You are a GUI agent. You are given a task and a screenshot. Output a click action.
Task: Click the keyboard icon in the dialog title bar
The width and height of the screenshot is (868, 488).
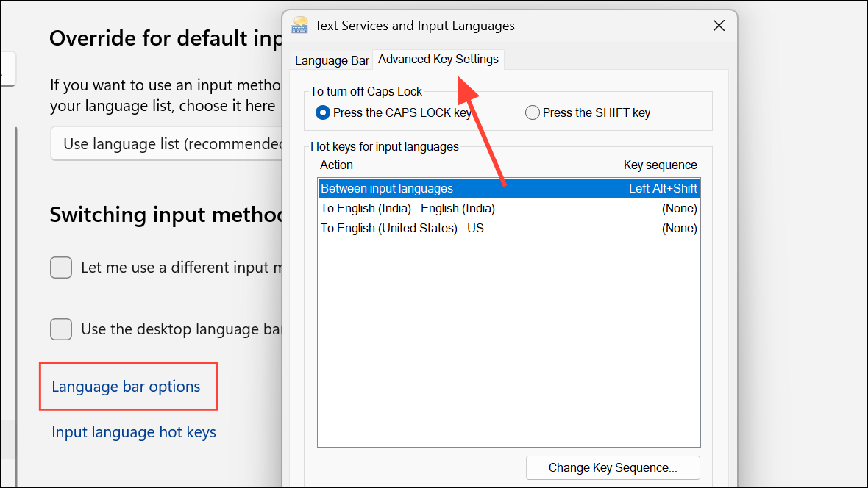pos(299,24)
